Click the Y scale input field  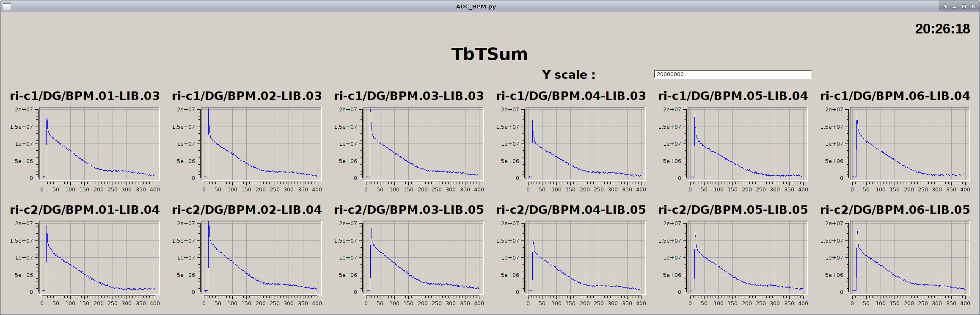tap(732, 75)
